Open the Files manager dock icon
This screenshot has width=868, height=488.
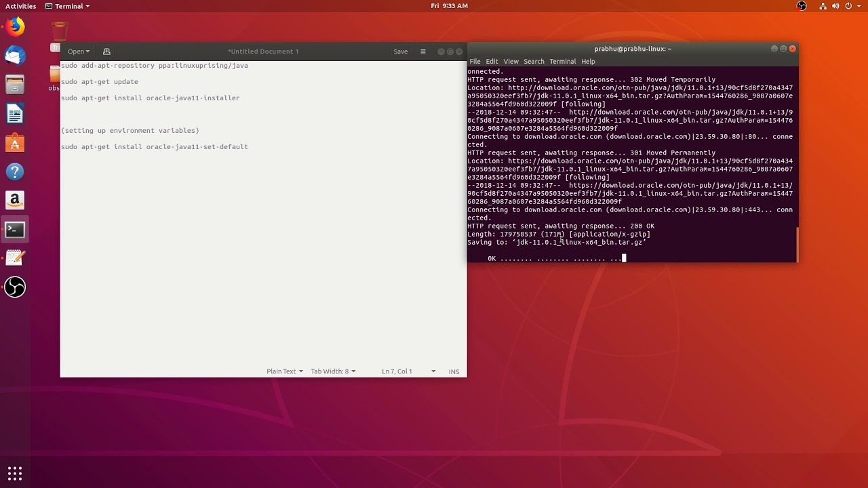[x=15, y=85]
